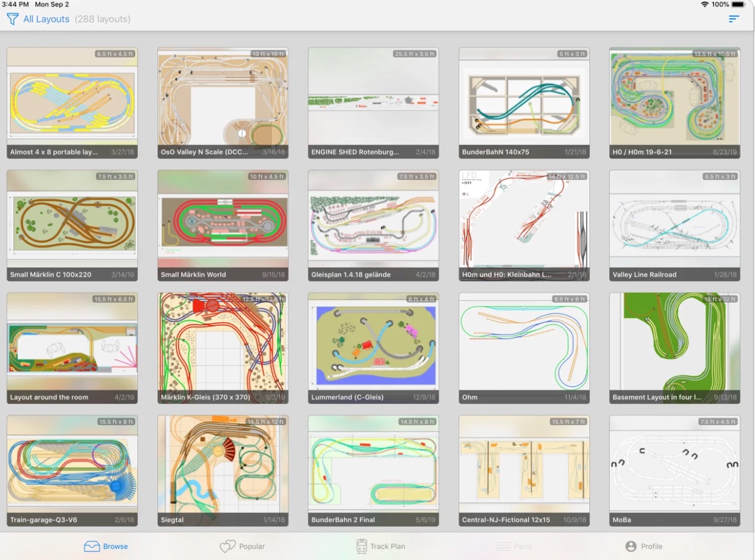Tap the 9/15/18 date label
Viewport: 755px width, 560px height.
[274, 275]
